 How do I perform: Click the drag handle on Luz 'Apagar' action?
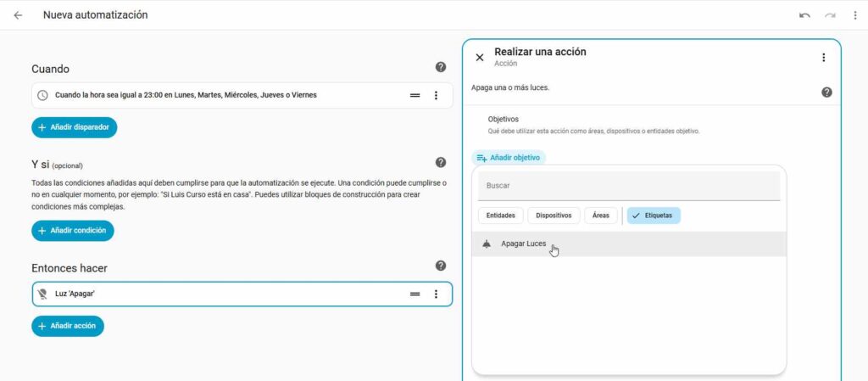[x=415, y=294]
